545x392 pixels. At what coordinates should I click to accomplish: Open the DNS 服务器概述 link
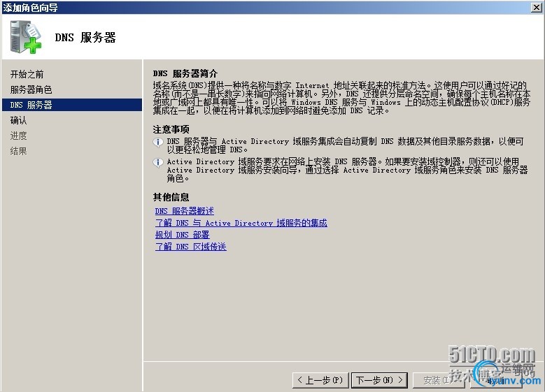[184, 211]
